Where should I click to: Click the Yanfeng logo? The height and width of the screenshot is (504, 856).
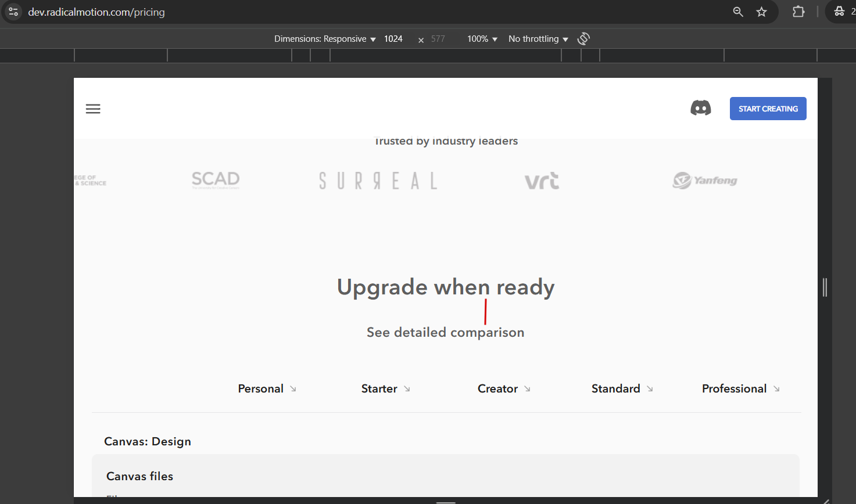[704, 181]
